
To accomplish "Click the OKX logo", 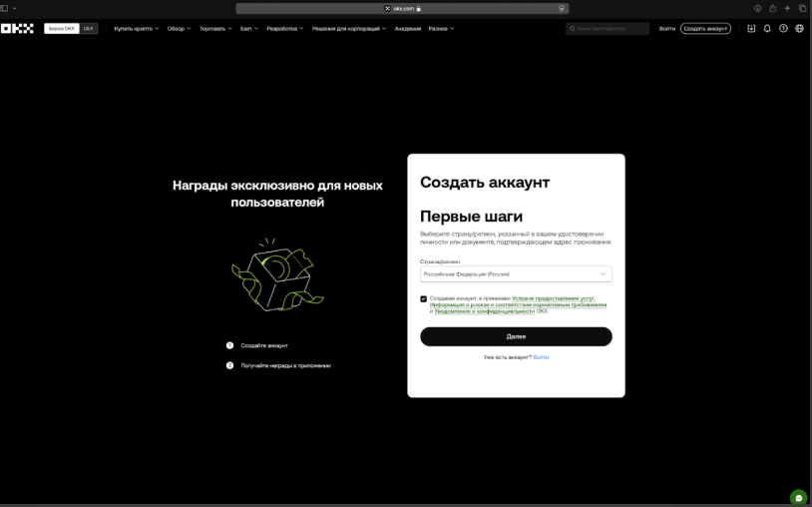I will tap(17, 29).
